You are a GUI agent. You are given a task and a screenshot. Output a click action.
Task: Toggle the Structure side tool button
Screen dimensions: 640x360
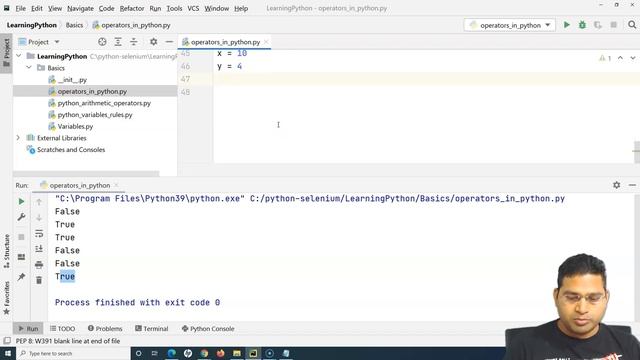point(6,251)
